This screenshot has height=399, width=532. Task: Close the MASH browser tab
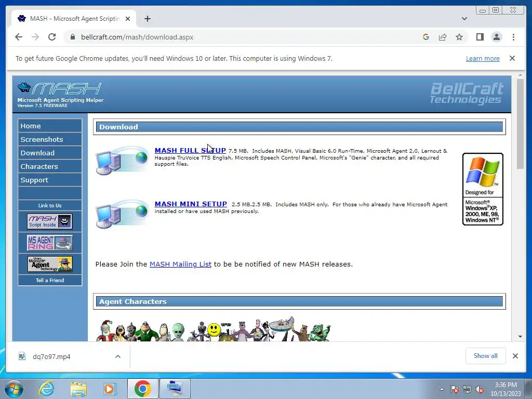128,19
